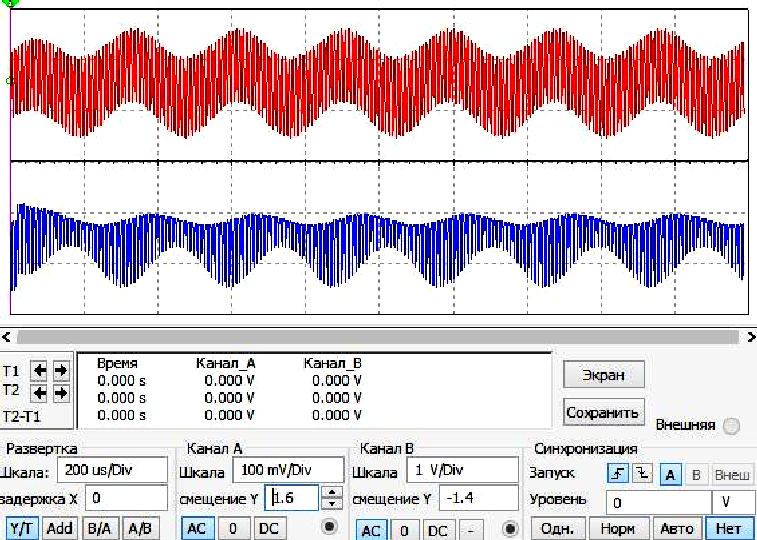
Task: Move cursor T1 left with arrow
Action: (x=40, y=369)
